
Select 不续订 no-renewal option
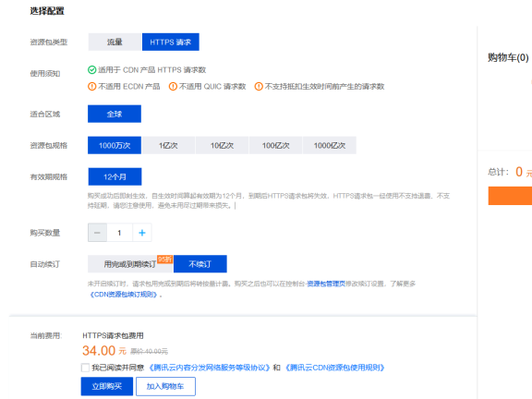[x=200, y=264]
